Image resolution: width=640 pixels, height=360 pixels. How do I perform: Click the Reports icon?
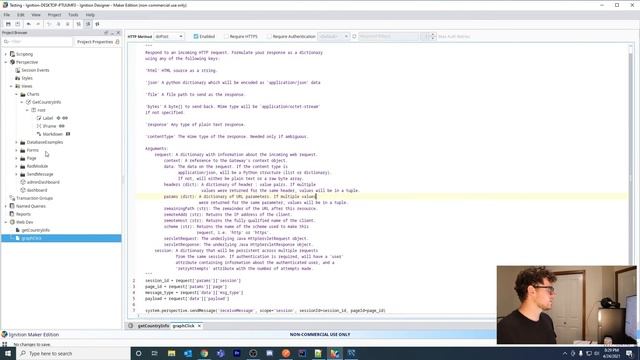[x=12, y=214]
